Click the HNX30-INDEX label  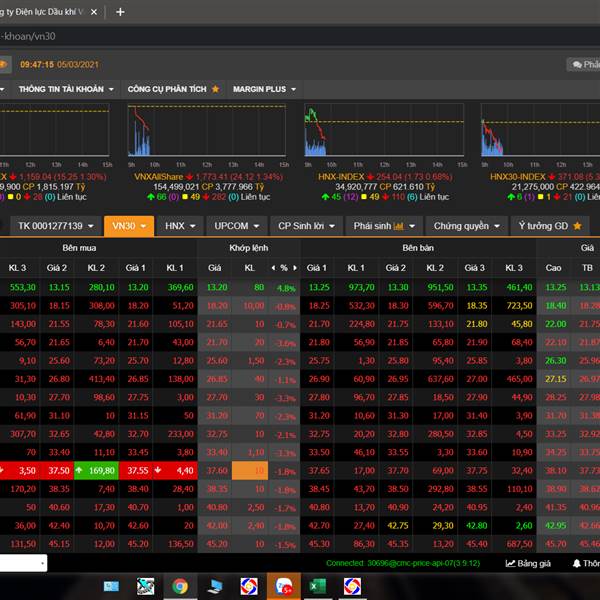[517, 177]
